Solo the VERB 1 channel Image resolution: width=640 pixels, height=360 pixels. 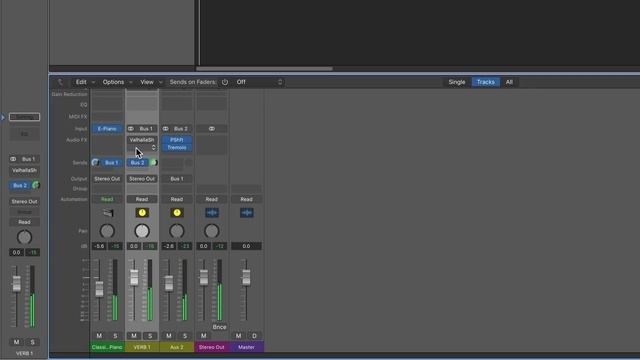click(150, 336)
